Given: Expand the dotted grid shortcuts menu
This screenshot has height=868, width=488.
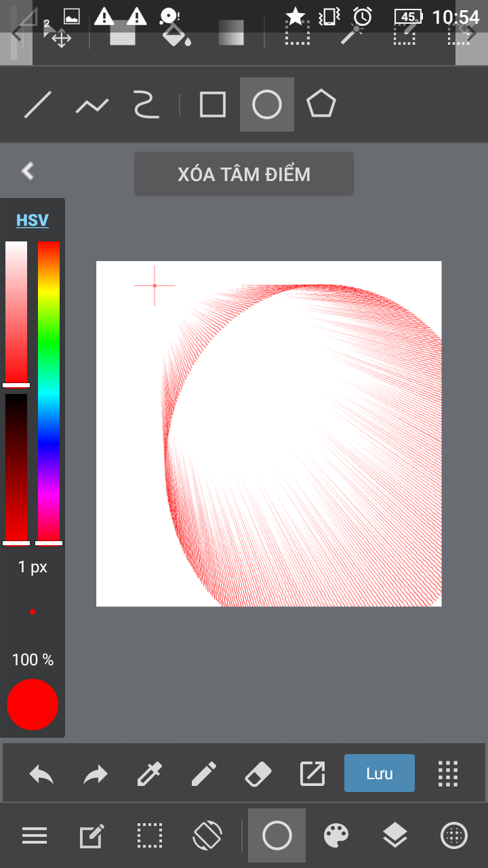Looking at the screenshot, I should [x=448, y=774].
